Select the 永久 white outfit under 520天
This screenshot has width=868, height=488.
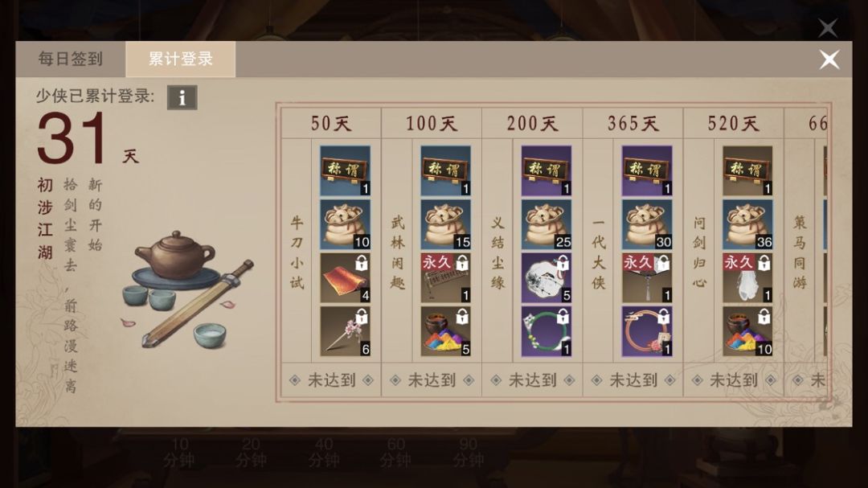[x=747, y=278]
